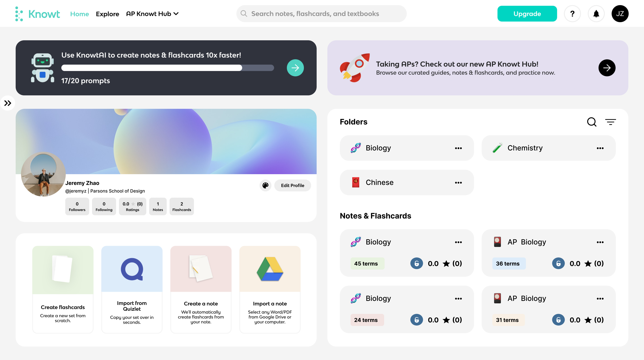Click lock icon on 36 terms AP Biology
The height and width of the screenshot is (360, 644).
(x=558, y=263)
